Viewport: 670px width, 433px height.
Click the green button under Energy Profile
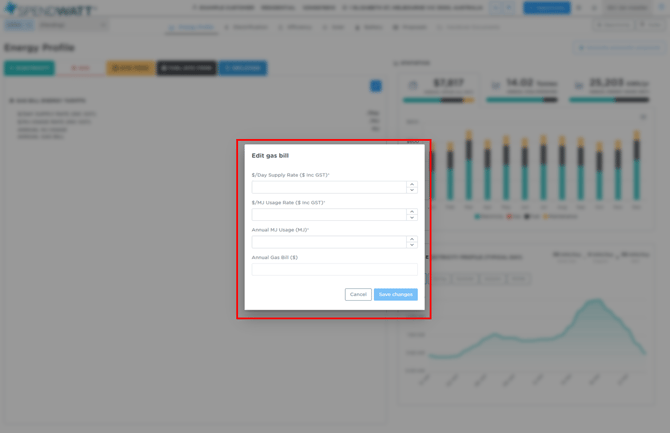click(x=29, y=68)
